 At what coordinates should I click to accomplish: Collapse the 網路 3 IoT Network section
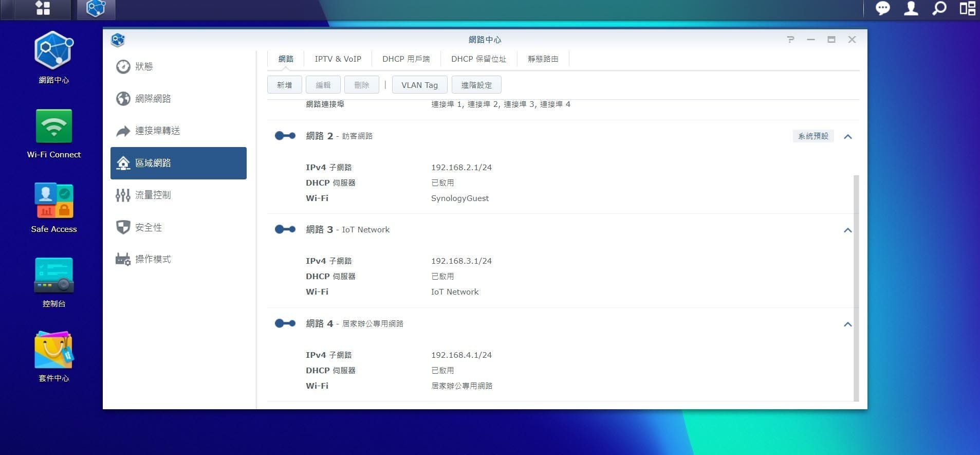(x=847, y=230)
